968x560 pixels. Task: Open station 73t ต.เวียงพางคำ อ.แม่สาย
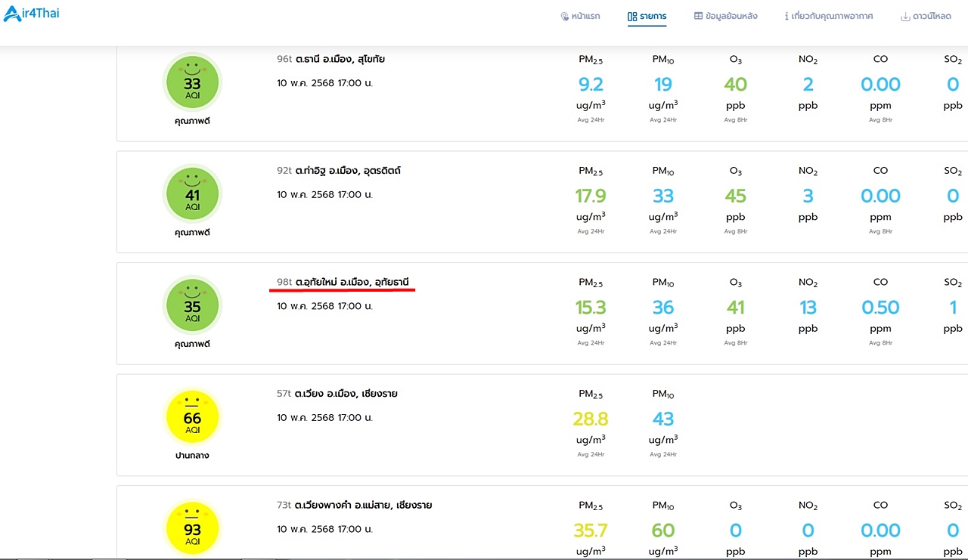[x=355, y=505]
